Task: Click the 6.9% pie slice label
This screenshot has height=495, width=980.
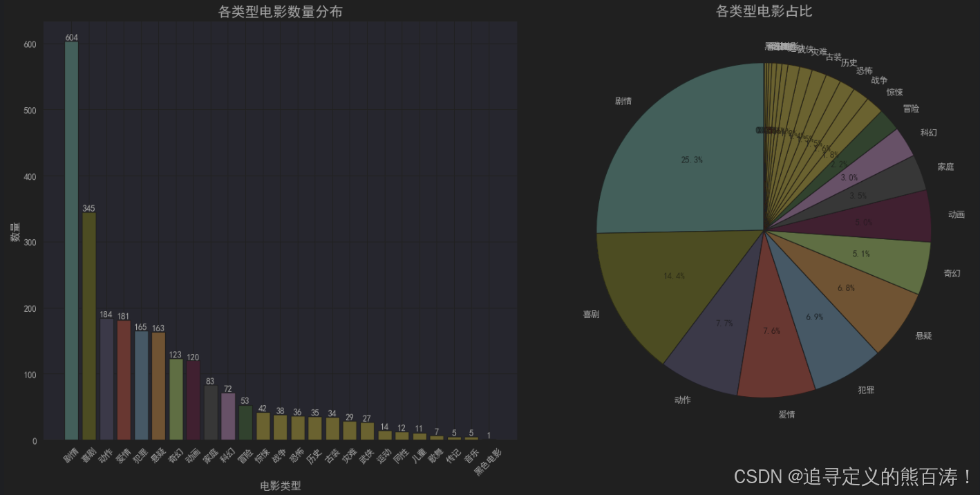Action: point(814,317)
